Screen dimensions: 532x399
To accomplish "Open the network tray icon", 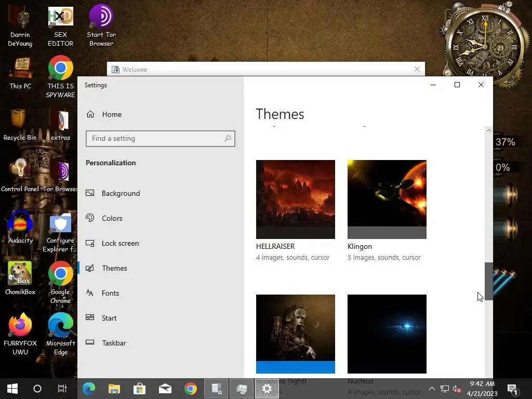I will (445, 389).
